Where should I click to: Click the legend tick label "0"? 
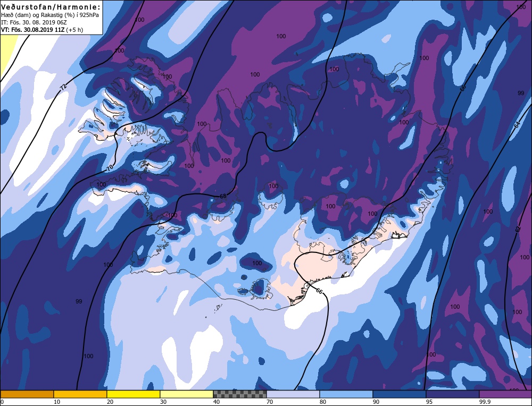pos(2,402)
